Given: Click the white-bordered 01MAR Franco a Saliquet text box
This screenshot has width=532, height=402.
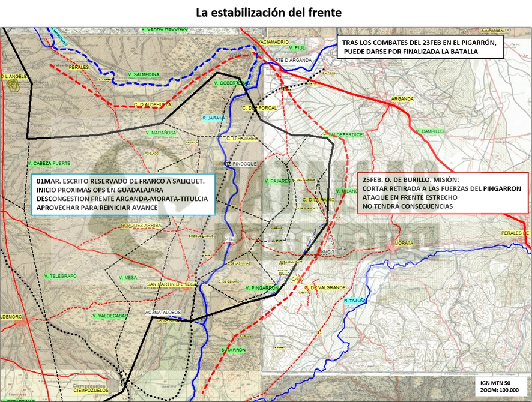Looking at the screenshot, I should (123, 194).
